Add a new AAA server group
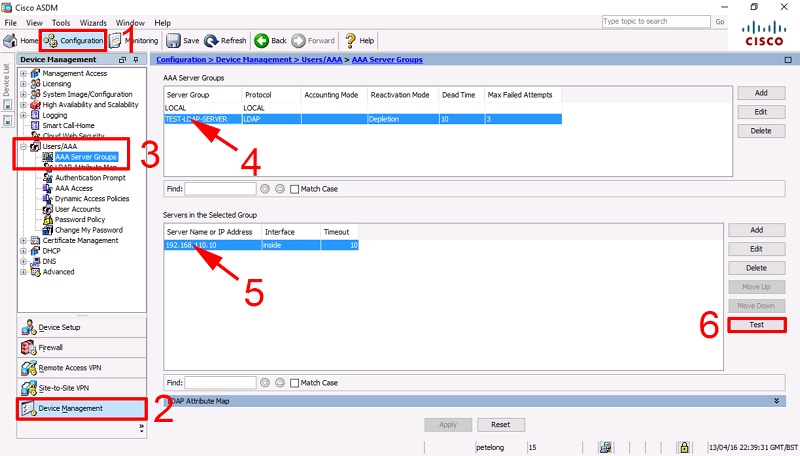 pos(761,93)
